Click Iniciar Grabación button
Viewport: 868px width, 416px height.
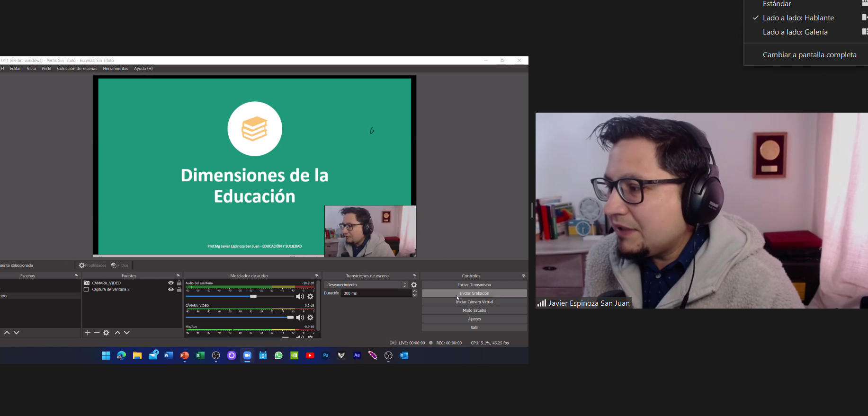point(474,293)
